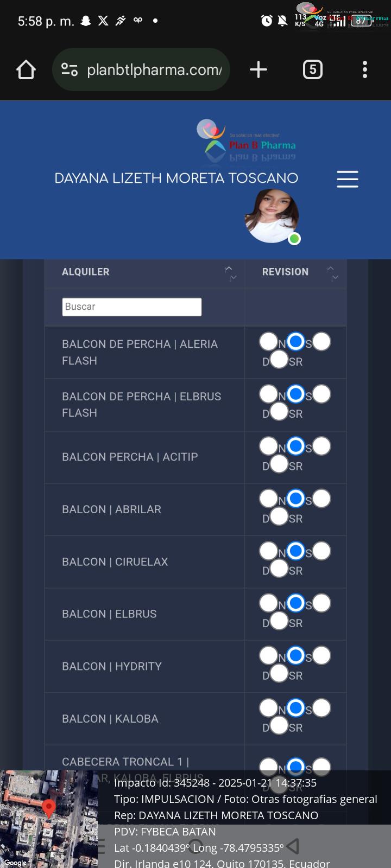Viewport: 391px width, 868px height.
Task: Select N option for BALCON | HYDRITY
Action: point(269,655)
